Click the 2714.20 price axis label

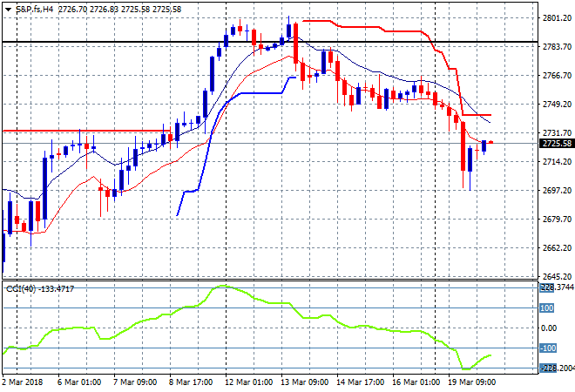[x=557, y=162]
